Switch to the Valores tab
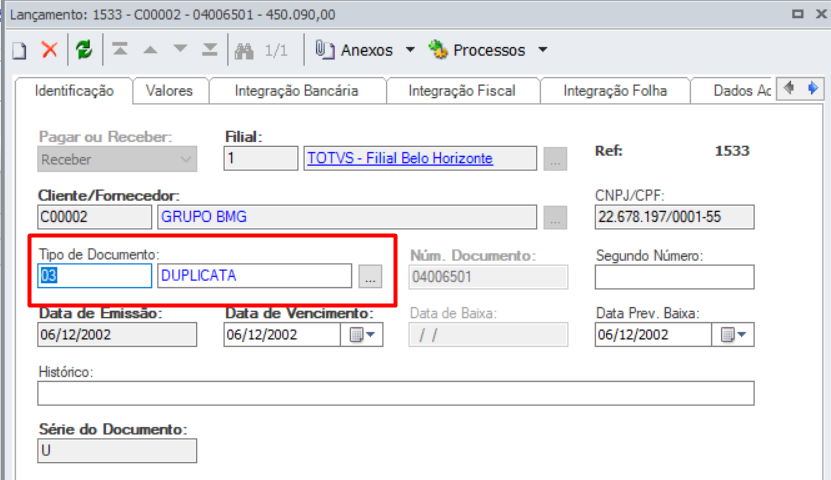 tap(170, 91)
